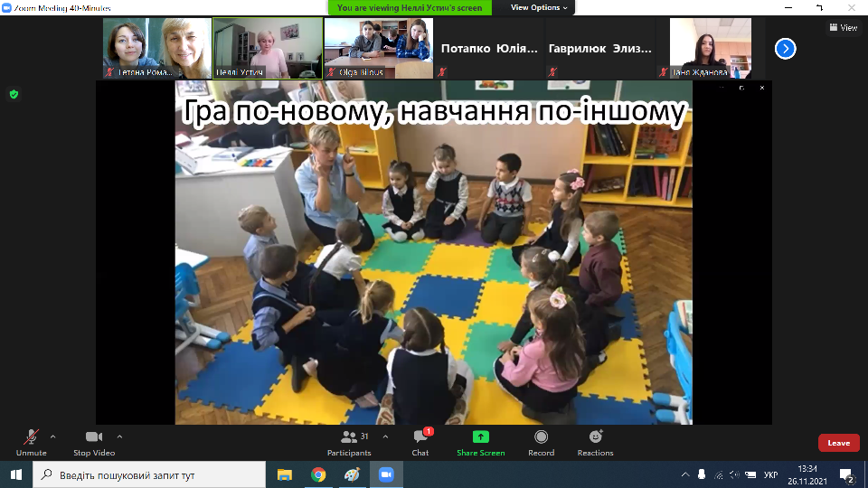Minimize the Zoom meeting window
This screenshot has width=868, height=488.
[788, 8]
